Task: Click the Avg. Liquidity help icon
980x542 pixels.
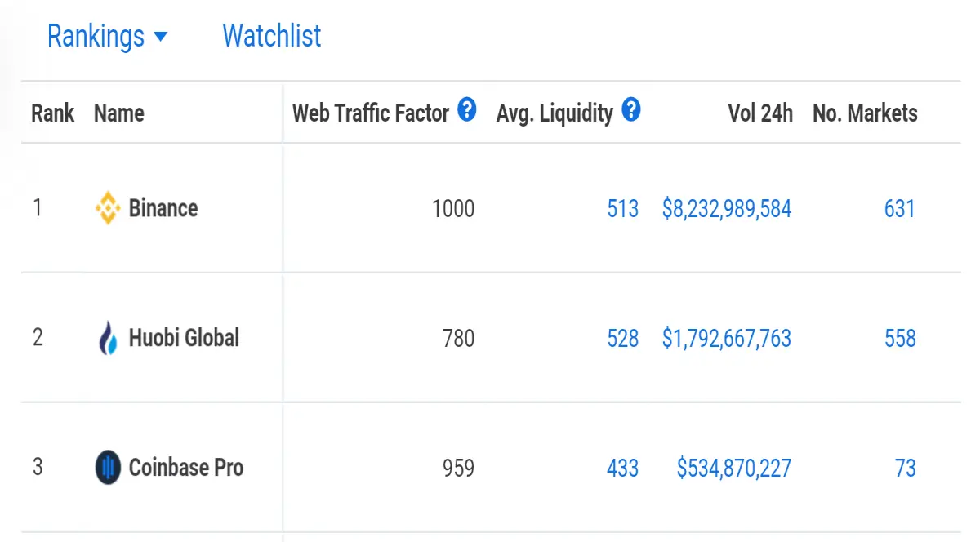Action: [630, 109]
